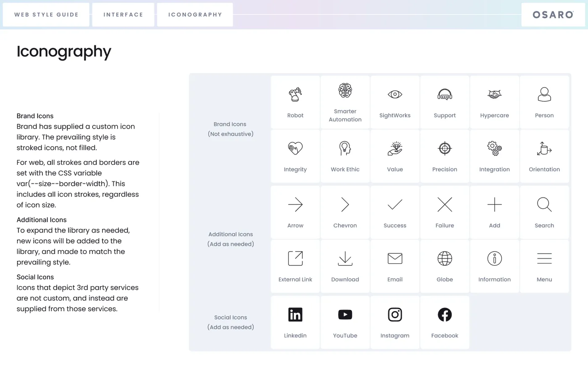Select the Work Ethic lightbulb icon

click(345, 148)
